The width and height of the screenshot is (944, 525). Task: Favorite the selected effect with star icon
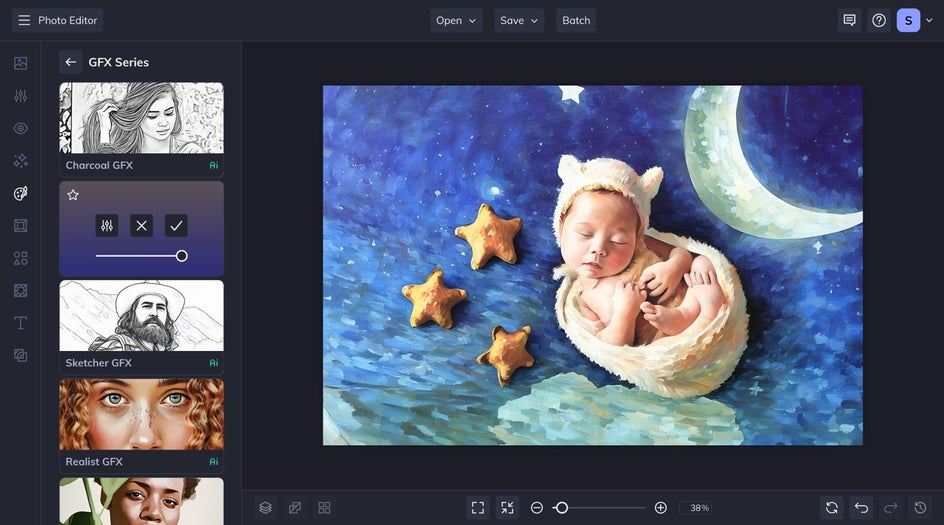click(x=73, y=195)
